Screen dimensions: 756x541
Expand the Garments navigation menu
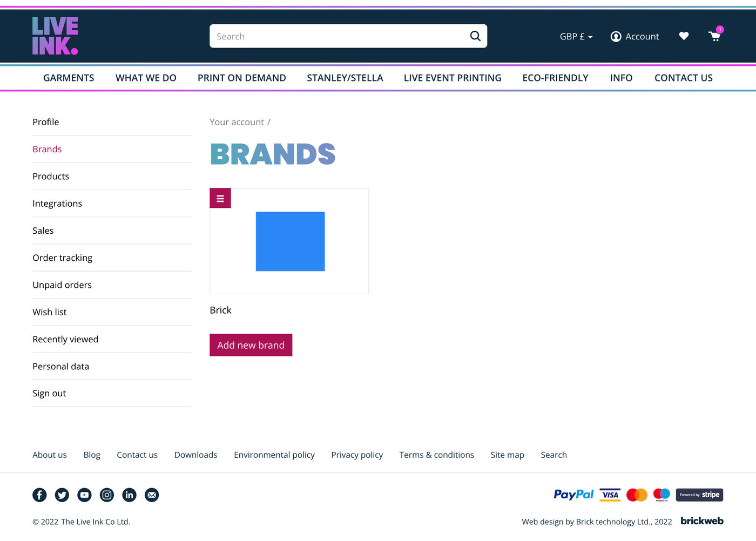pyautogui.click(x=69, y=78)
